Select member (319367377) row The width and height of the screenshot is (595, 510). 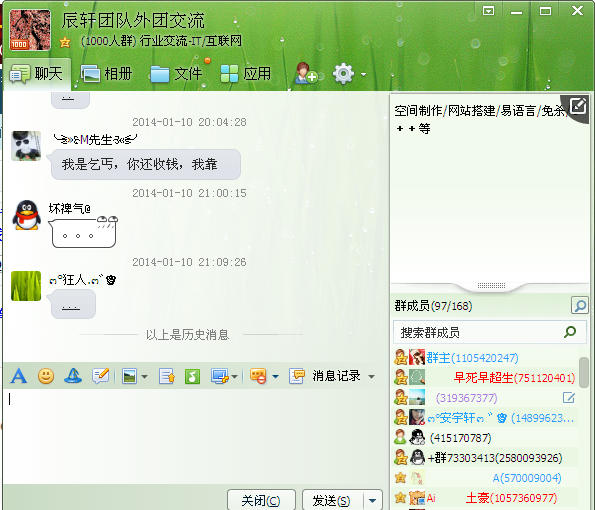(x=485, y=398)
